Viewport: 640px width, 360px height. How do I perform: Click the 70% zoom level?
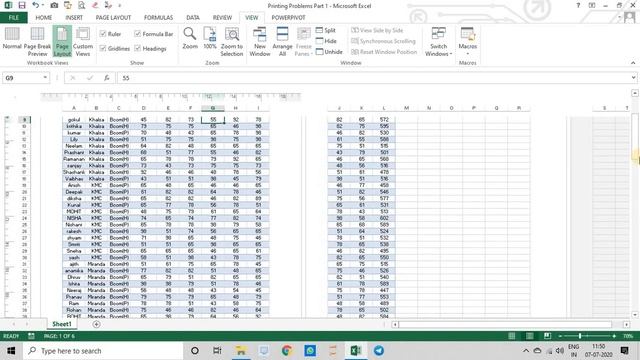pos(628,336)
